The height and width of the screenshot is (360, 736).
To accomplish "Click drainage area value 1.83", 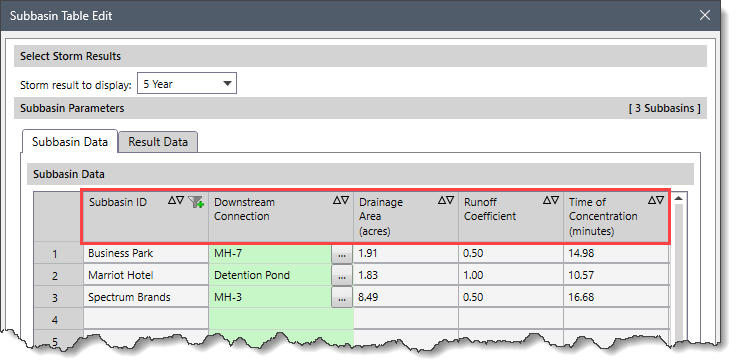I will 406,276.
